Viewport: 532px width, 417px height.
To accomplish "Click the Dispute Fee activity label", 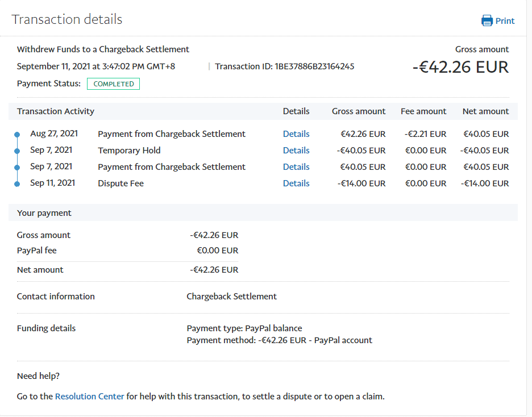I will (x=120, y=184).
